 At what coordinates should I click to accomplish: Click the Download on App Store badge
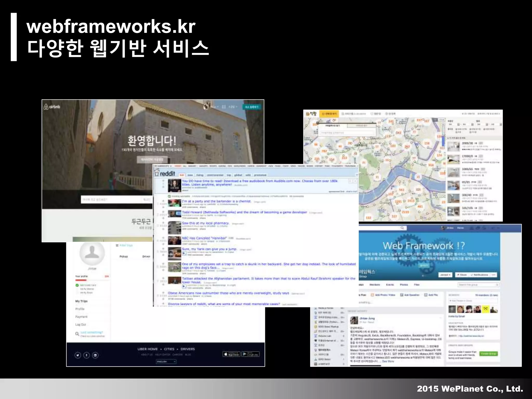[x=231, y=354]
